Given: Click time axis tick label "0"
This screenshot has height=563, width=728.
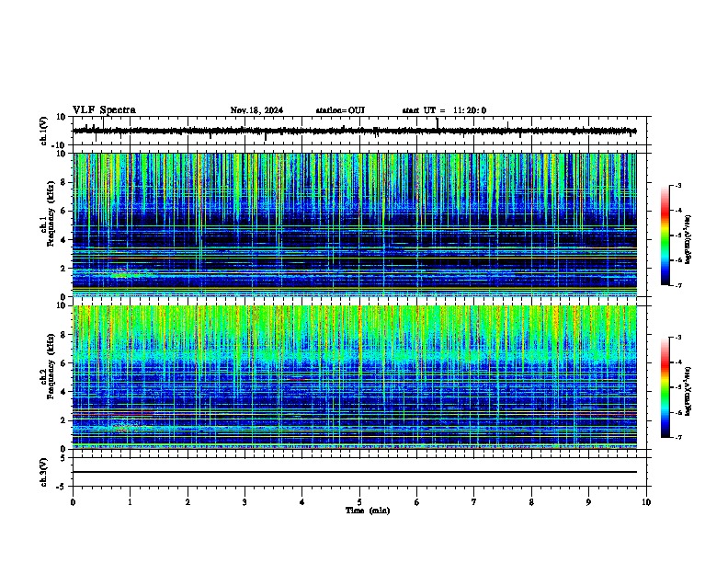Looking at the screenshot, I should tap(73, 502).
